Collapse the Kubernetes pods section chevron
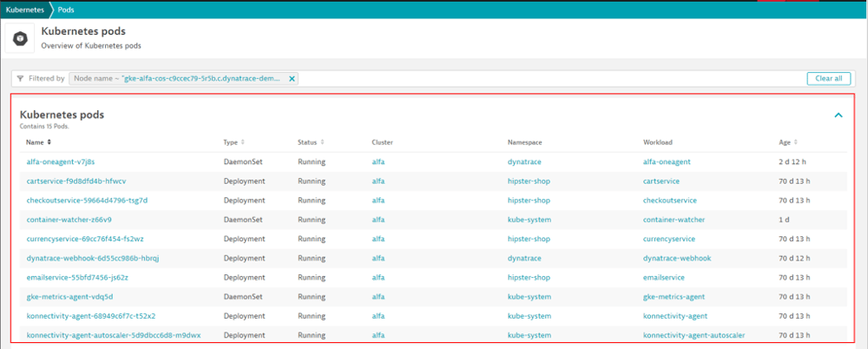The width and height of the screenshot is (868, 349). tap(838, 115)
